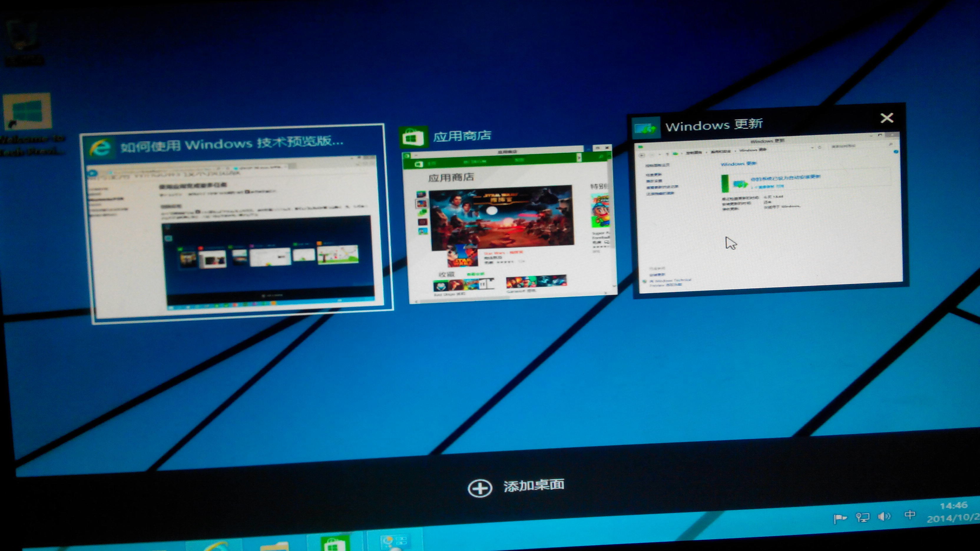Switch to the Internet Explorer window thumbnail
980x551 pixels.
(236, 236)
